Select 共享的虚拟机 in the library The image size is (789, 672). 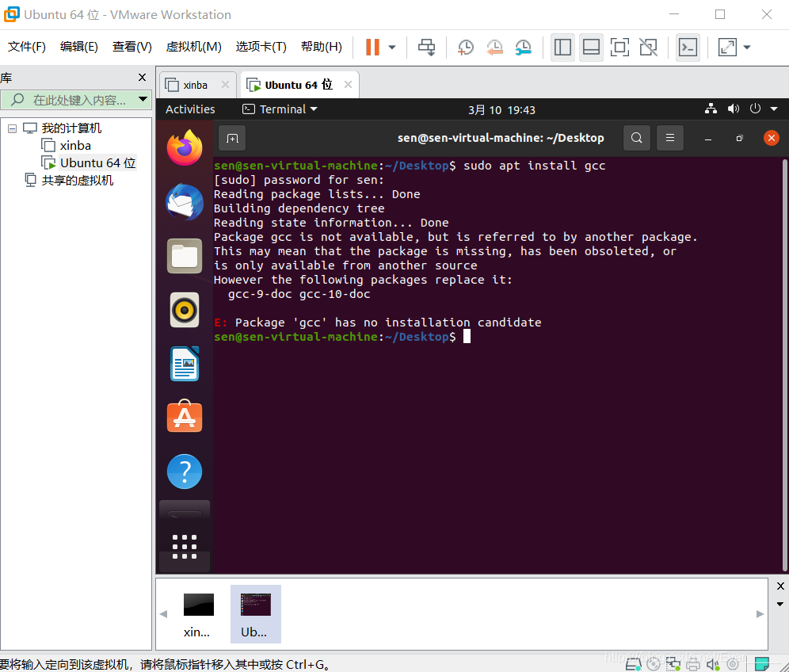coord(77,180)
